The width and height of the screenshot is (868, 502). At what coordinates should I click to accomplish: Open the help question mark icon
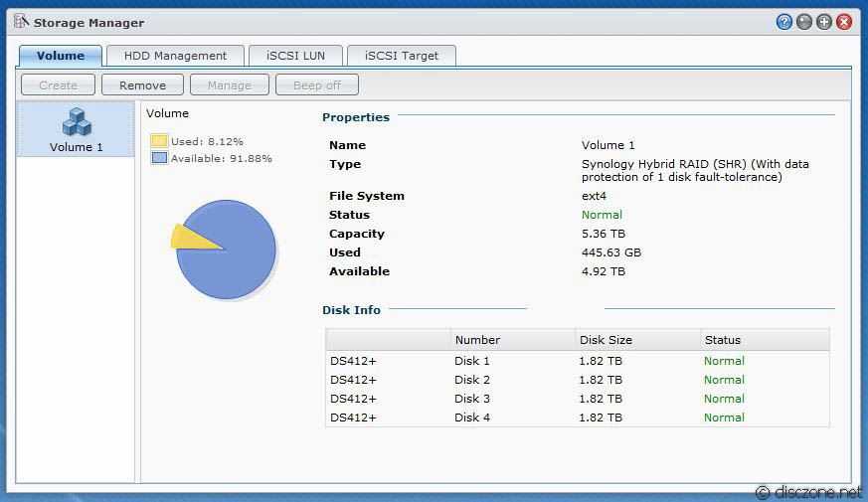pos(783,22)
